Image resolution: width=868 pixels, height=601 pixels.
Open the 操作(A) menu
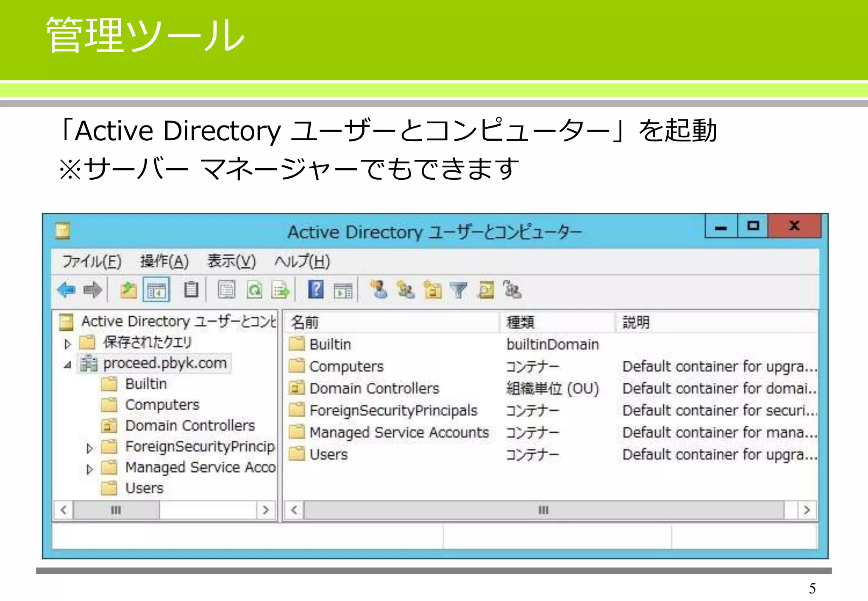point(164,262)
